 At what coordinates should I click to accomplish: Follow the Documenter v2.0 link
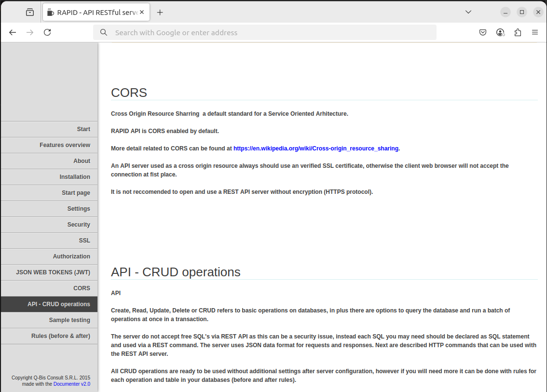tap(72, 384)
